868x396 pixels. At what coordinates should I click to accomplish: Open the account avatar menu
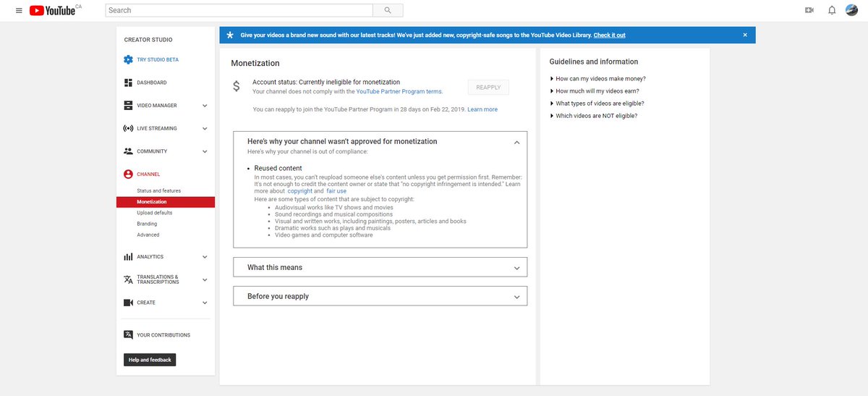(x=852, y=10)
